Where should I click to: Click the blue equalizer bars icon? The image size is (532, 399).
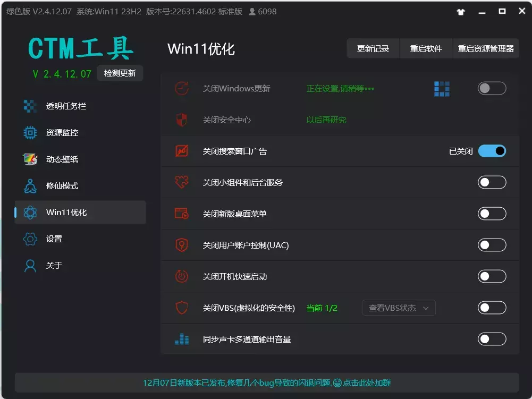182,339
